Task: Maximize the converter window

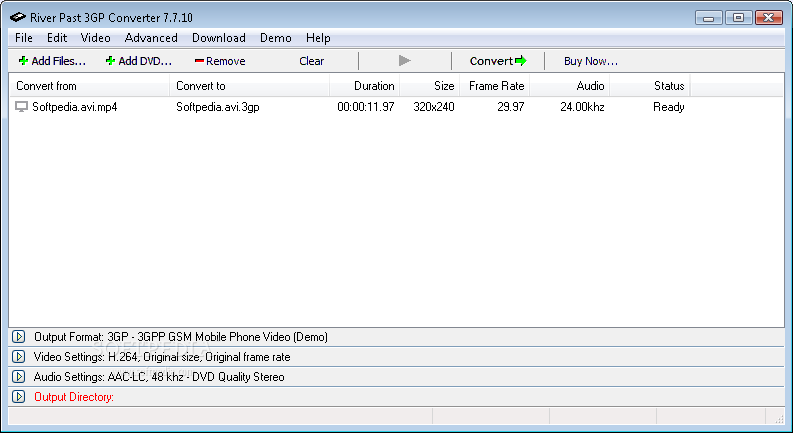Action: [x=738, y=18]
